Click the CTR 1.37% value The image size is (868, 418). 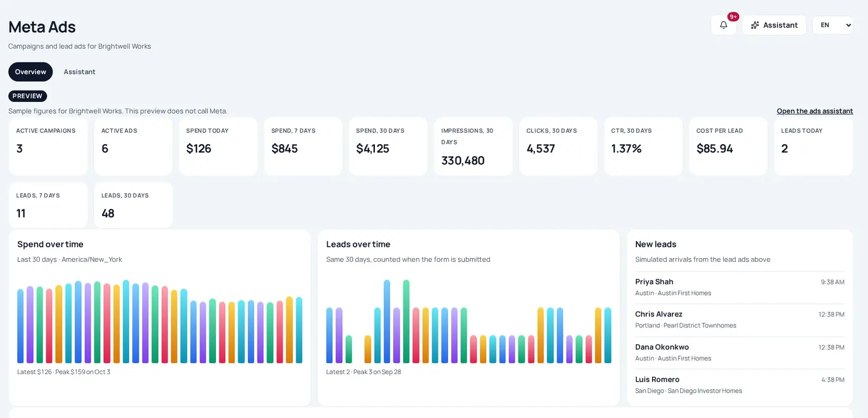pyautogui.click(x=626, y=149)
